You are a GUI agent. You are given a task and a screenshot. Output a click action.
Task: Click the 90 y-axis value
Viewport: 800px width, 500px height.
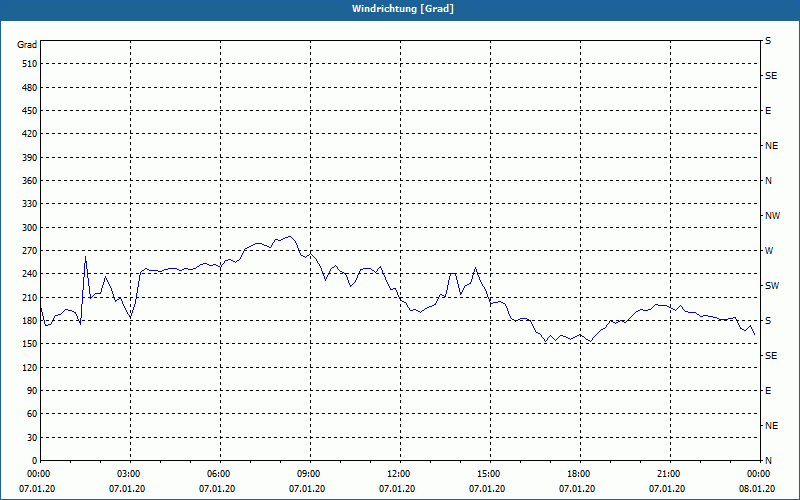point(32,391)
